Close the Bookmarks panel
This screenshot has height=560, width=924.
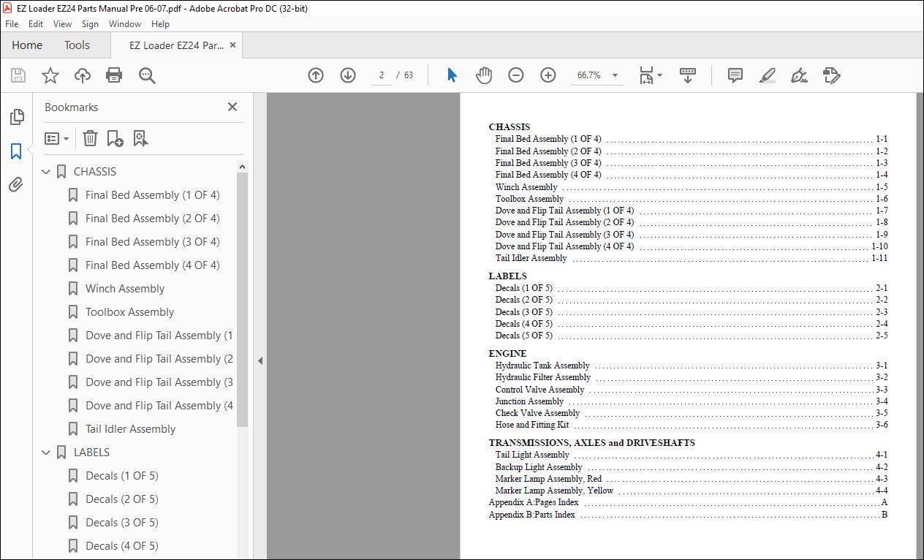[x=232, y=107]
